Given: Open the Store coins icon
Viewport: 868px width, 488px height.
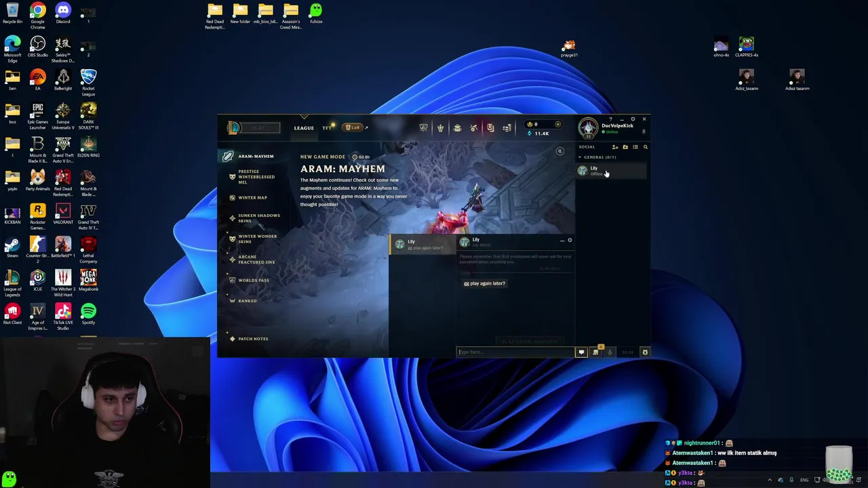Looking at the screenshot, I should coord(507,127).
